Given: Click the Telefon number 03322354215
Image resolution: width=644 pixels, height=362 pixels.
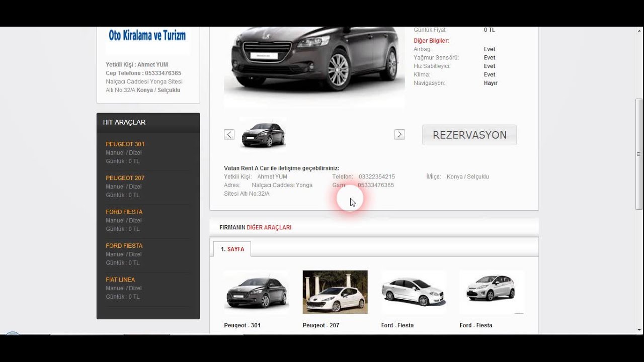Looking at the screenshot, I should click(377, 177).
